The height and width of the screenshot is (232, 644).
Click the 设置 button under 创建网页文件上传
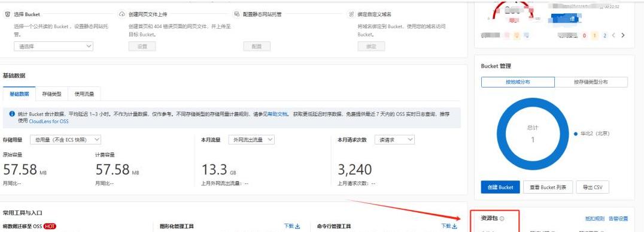tap(142, 47)
